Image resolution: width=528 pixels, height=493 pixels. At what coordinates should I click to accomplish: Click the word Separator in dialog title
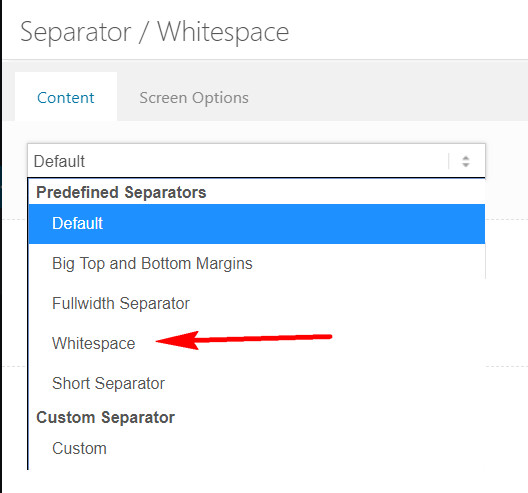75,33
